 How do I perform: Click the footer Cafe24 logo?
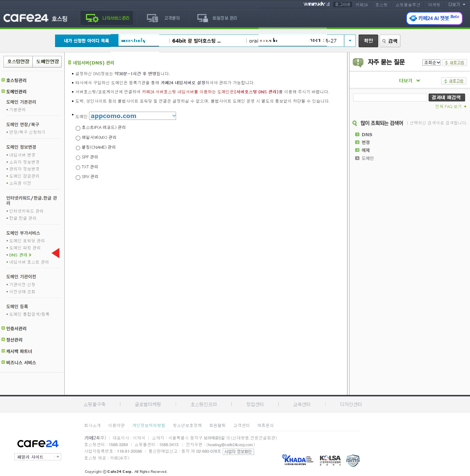click(38, 443)
